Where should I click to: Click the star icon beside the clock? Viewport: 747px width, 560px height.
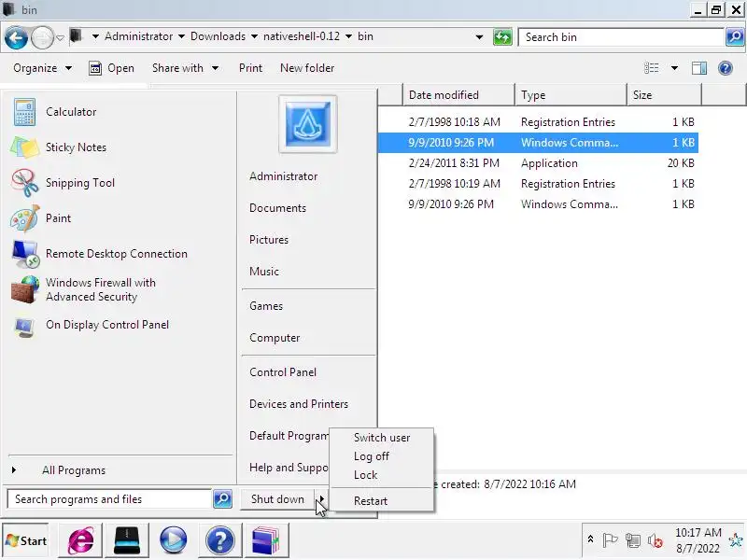(736, 540)
